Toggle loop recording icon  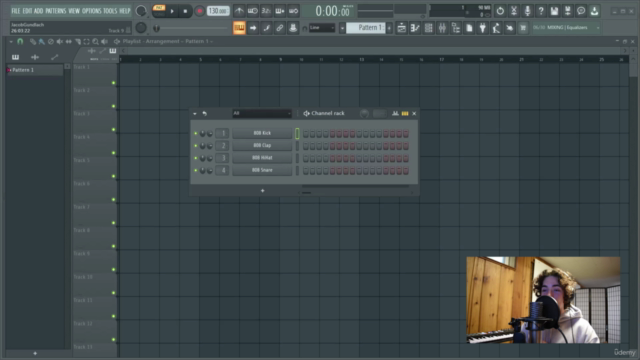(293, 11)
